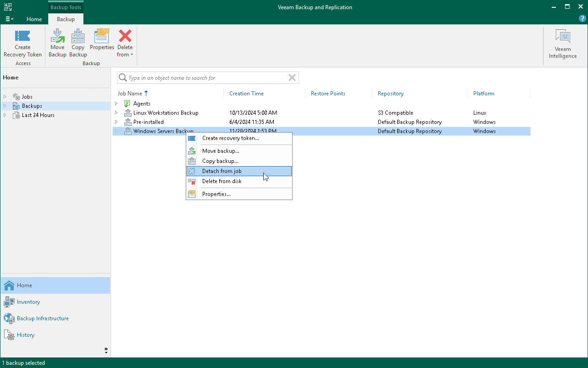Click the magnifier search icon
588x368 pixels.
click(x=123, y=78)
